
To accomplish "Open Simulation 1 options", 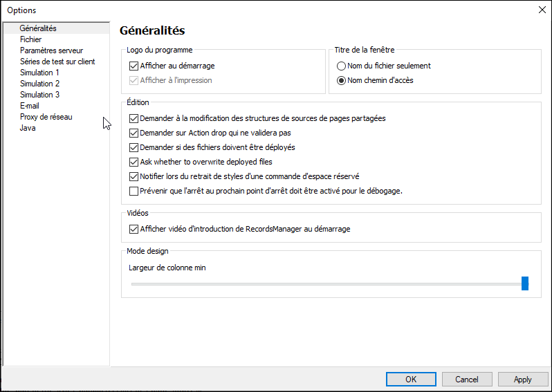I will coord(39,73).
